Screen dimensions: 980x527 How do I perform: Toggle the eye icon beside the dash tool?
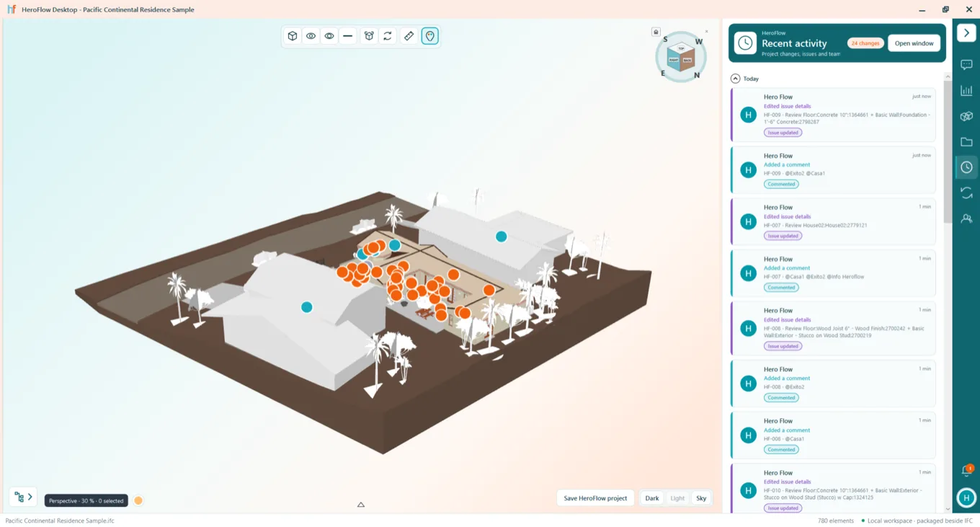329,36
